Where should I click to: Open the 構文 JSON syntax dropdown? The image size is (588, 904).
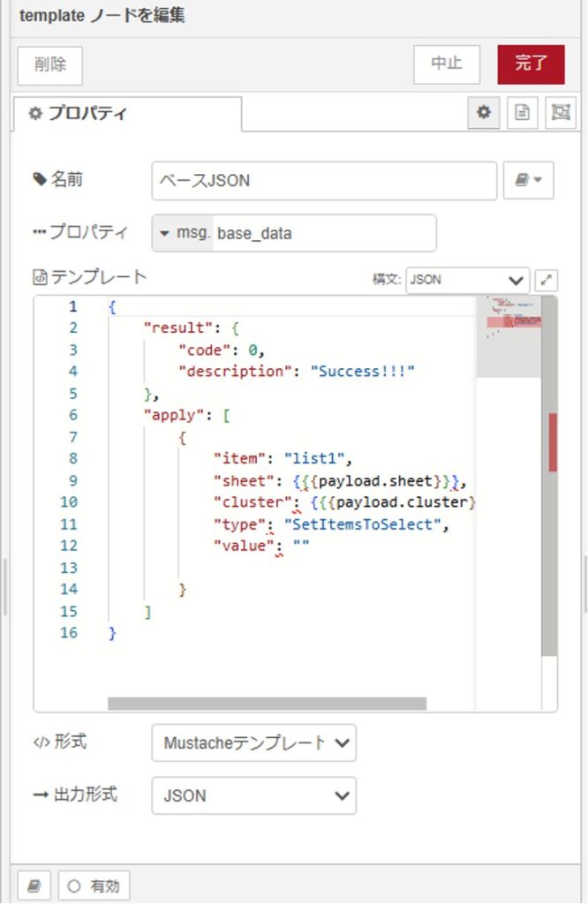pyautogui.click(x=467, y=280)
